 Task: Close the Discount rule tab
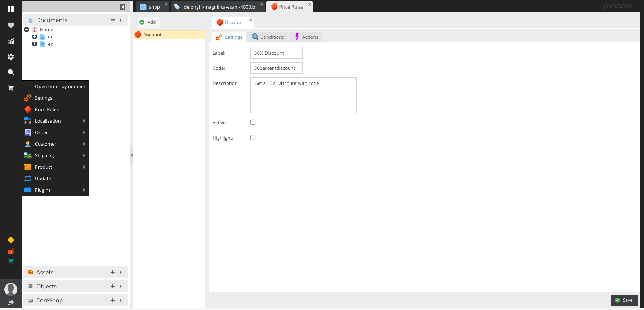[x=251, y=20]
